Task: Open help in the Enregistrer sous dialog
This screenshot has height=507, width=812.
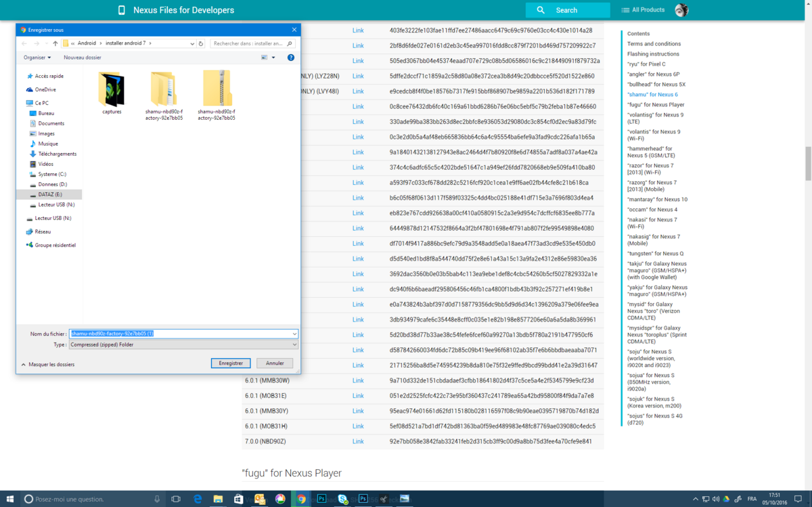Action: tap(291, 58)
